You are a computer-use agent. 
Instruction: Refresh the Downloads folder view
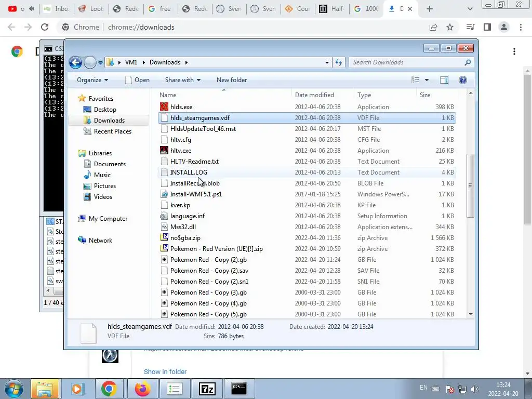339,62
